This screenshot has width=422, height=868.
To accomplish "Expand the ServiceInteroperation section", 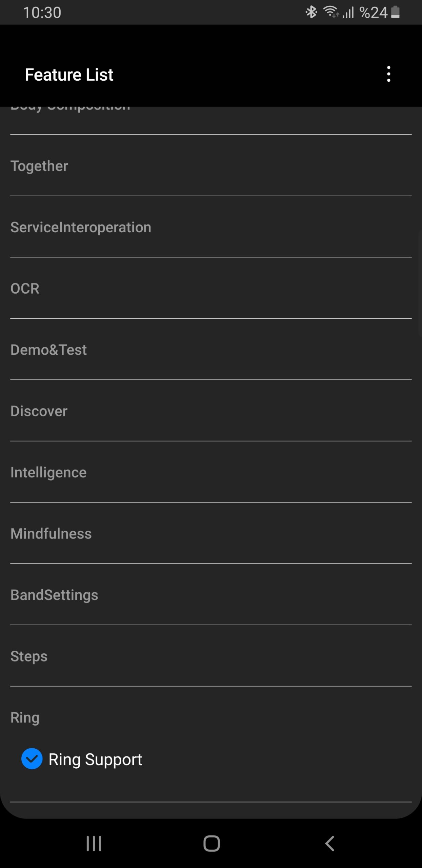I will [x=81, y=228].
